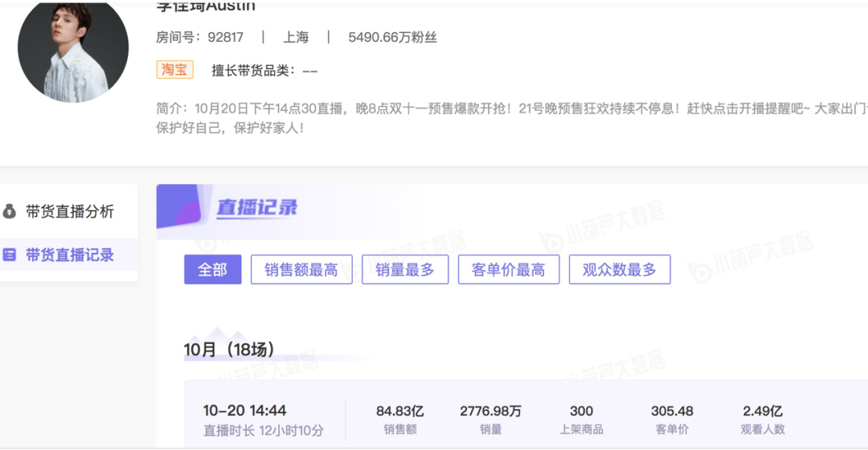Viewport: 868px width, 450px height.
Task: Choose the 观众数最多 filter
Action: tap(619, 270)
